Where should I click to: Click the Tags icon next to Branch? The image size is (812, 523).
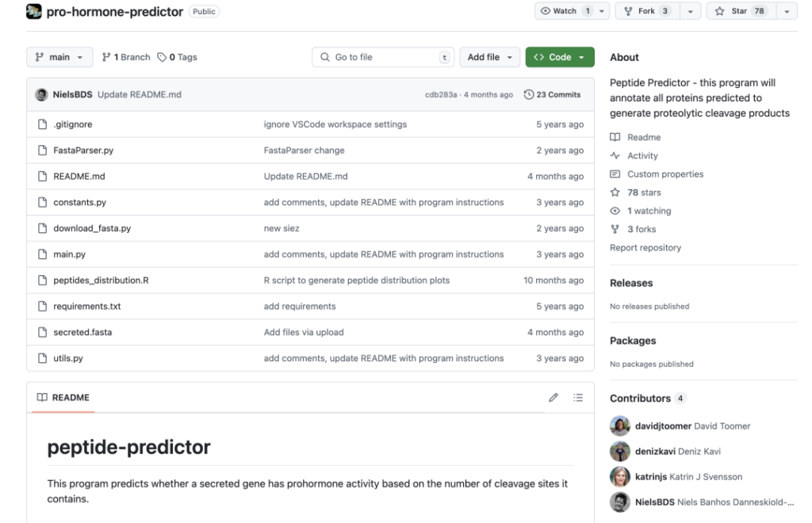(x=162, y=57)
